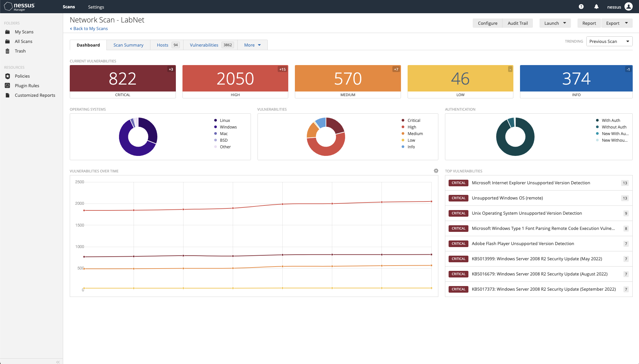Click the user avatar icon
639x364 pixels.
pyautogui.click(x=628, y=7)
